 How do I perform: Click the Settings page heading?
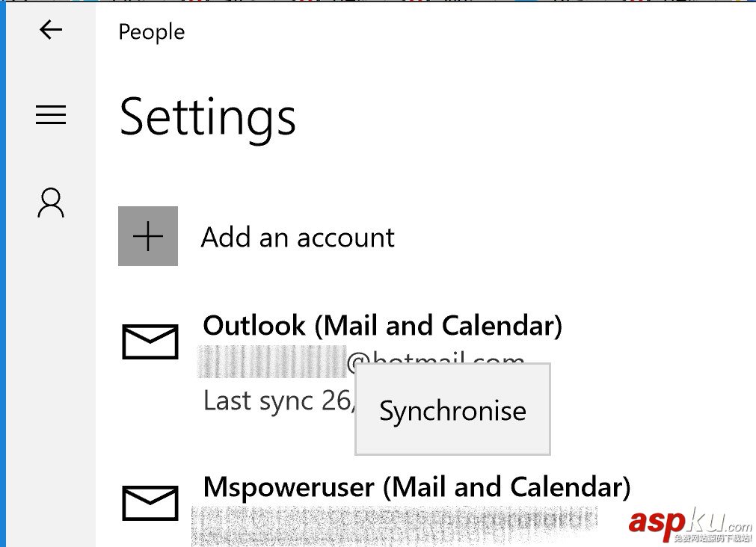pyautogui.click(x=207, y=117)
